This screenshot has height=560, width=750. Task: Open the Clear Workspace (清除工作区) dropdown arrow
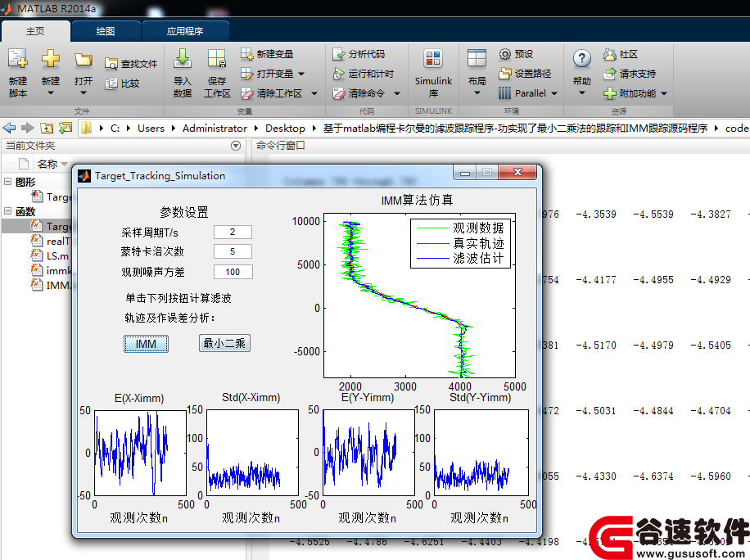click(x=314, y=93)
